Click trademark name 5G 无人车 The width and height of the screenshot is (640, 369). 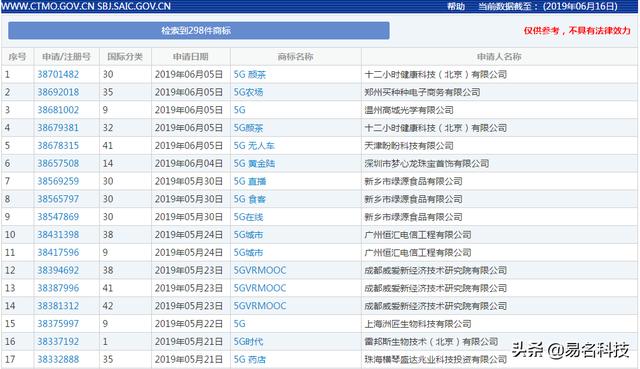pos(254,146)
